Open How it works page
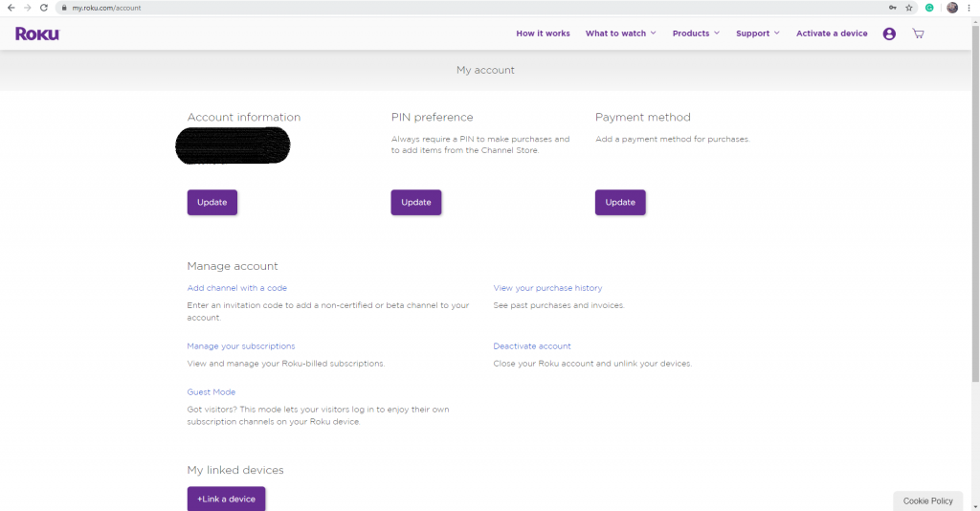 (x=543, y=33)
